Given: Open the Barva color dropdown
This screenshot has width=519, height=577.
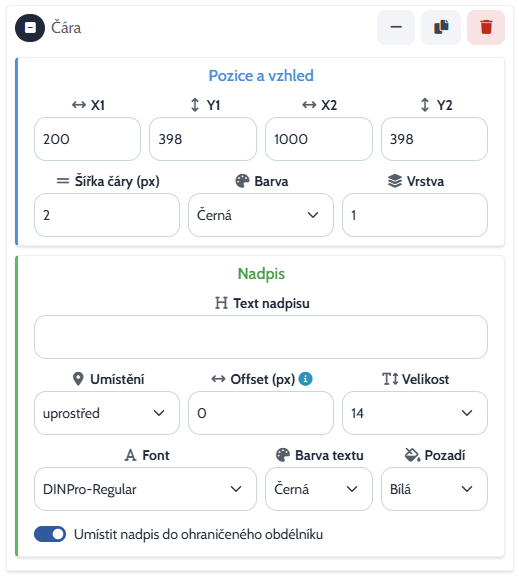Looking at the screenshot, I should click(x=261, y=215).
